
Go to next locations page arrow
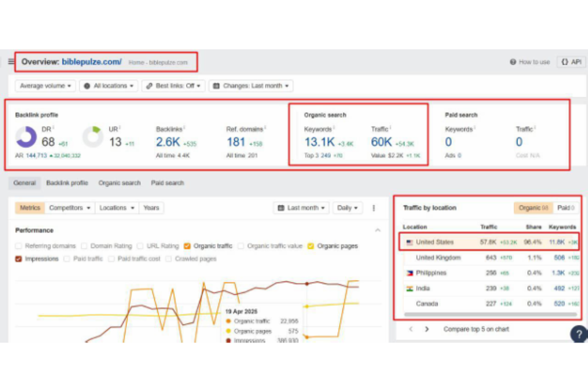pyautogui.click(x=427, y=329)
